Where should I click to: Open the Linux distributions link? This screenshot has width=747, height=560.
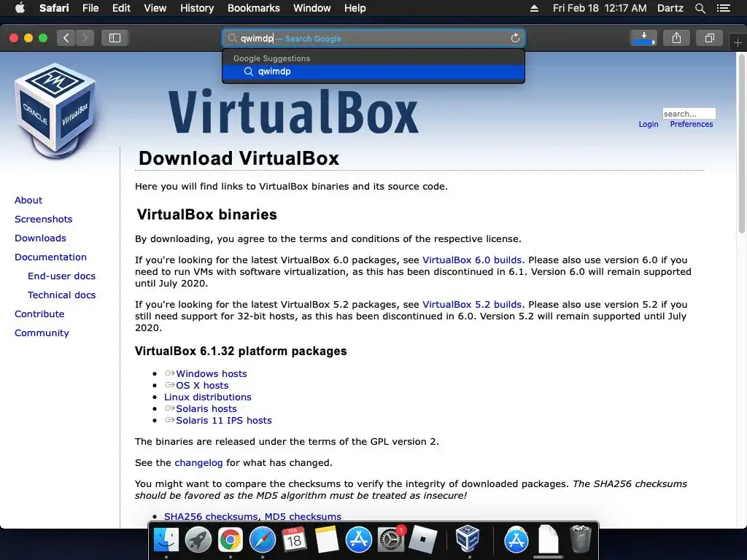pos(208,397)
